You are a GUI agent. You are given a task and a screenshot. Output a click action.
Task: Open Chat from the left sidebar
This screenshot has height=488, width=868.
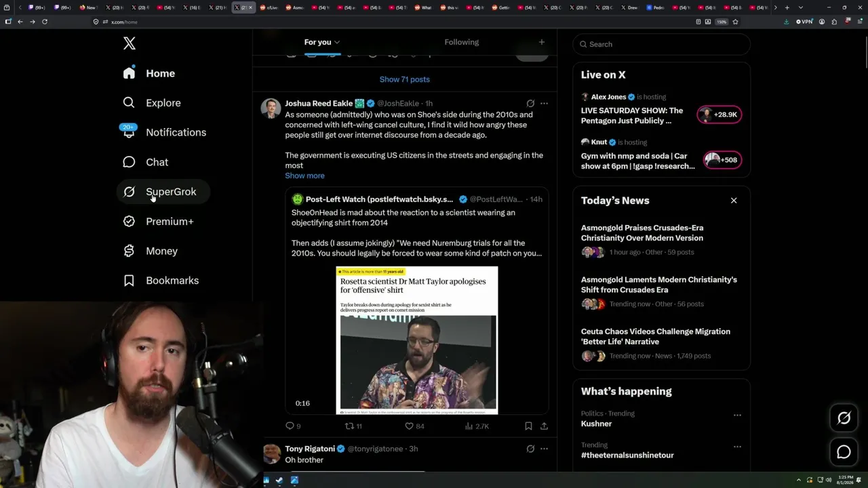click(145, 162)
